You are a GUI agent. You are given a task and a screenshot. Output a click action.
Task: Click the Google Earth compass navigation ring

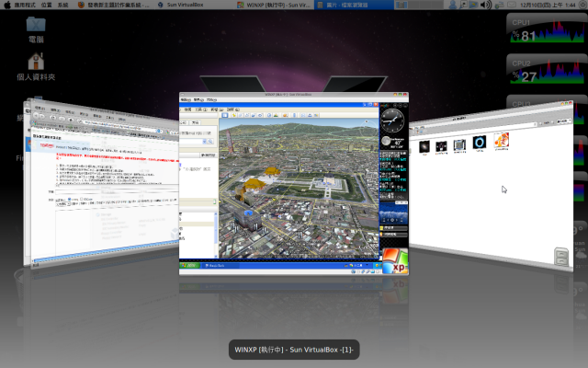click(x=367, y=129)
